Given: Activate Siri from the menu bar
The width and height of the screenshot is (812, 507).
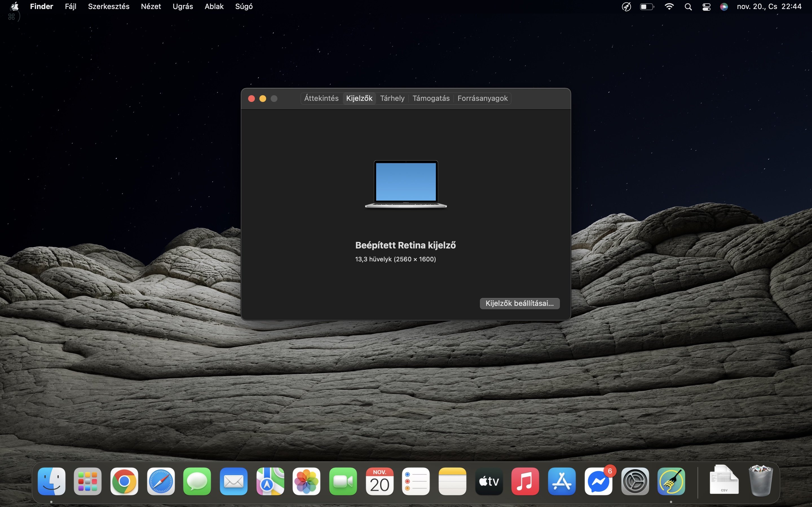Looking at the screenshot, I should (x=723, y=6).
